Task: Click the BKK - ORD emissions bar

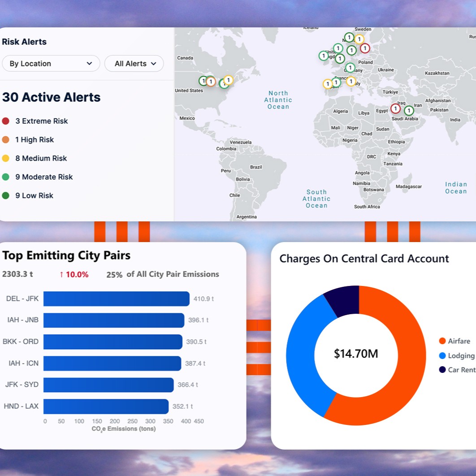Action: (x=113, y=342)
